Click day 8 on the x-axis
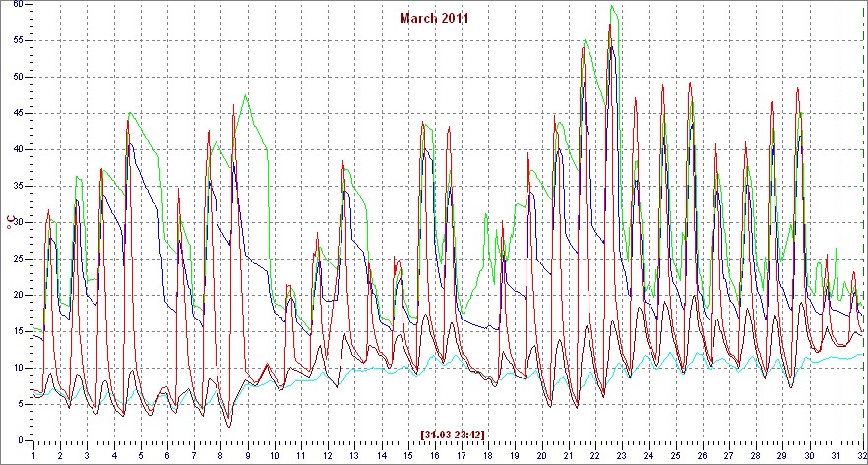868x465 pixels. pos(220,456)
